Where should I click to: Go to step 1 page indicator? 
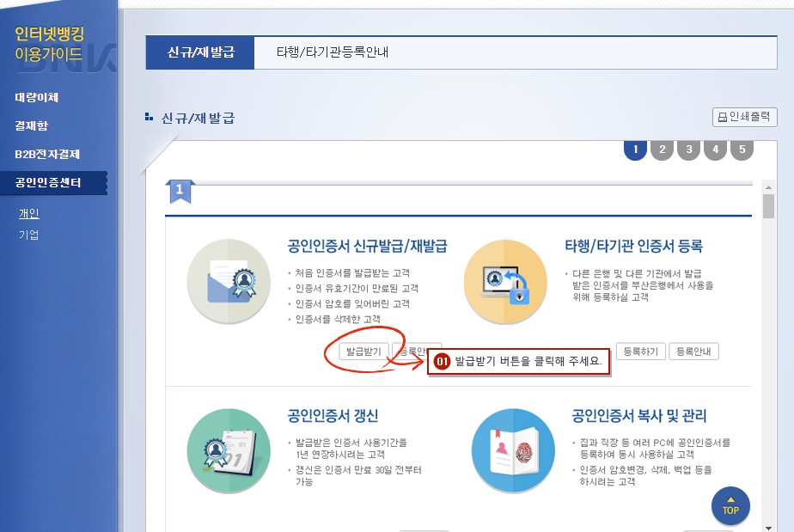636,149
